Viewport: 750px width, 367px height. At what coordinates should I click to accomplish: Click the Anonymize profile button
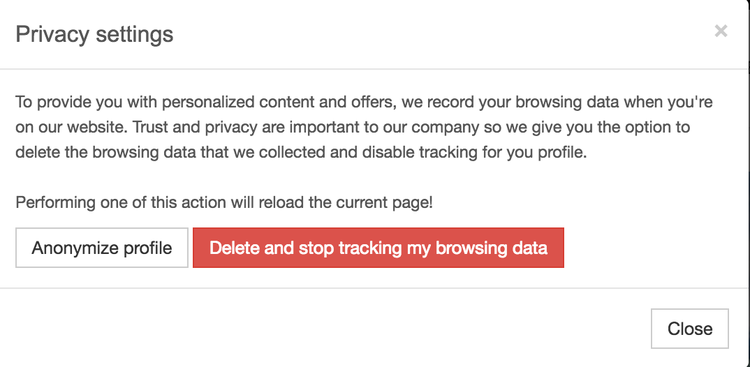(102, 248)
